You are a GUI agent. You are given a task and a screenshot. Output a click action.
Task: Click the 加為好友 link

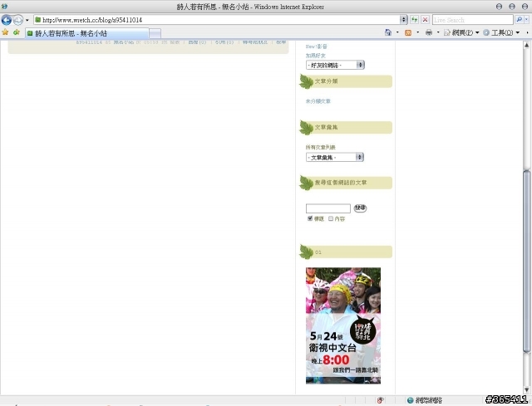[316, 56]
